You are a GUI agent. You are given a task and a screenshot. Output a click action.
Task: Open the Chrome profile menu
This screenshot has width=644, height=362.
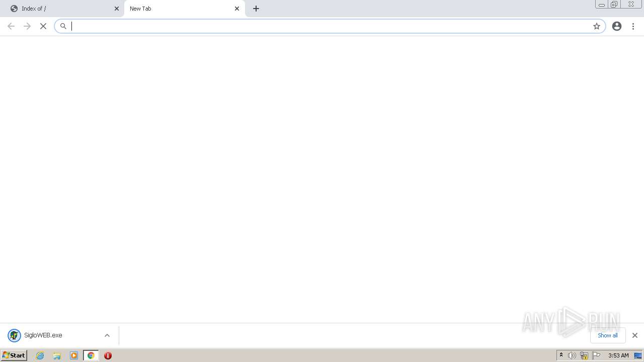click(617, 26)
